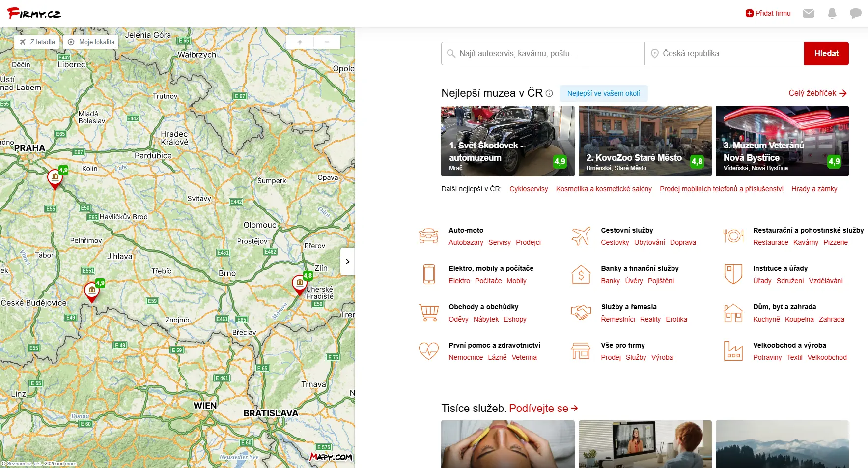Open the Hrady a zámky link
Image resolution: width=868 pixels, height=468 pixels.
[x=814, y=189]
